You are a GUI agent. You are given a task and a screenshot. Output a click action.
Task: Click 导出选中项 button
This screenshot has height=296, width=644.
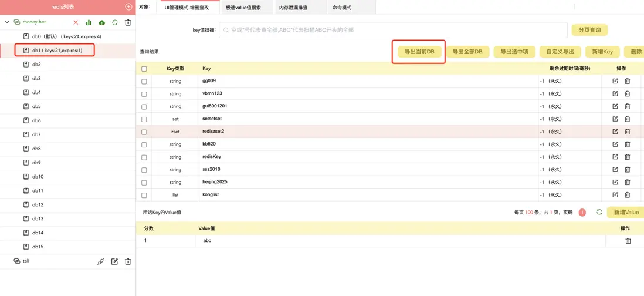514,52
